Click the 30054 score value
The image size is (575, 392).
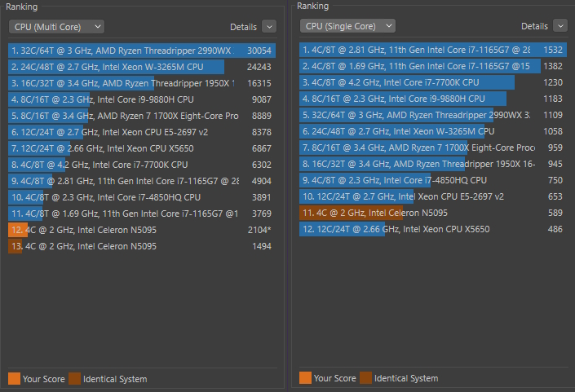coord(259,51)
